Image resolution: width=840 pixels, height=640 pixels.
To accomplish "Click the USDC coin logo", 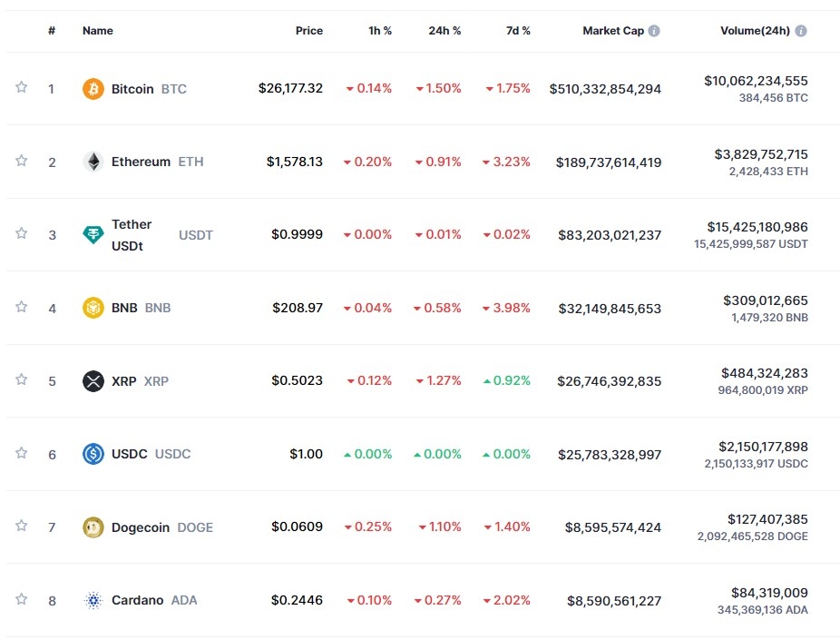I will [x=93, y=454].
